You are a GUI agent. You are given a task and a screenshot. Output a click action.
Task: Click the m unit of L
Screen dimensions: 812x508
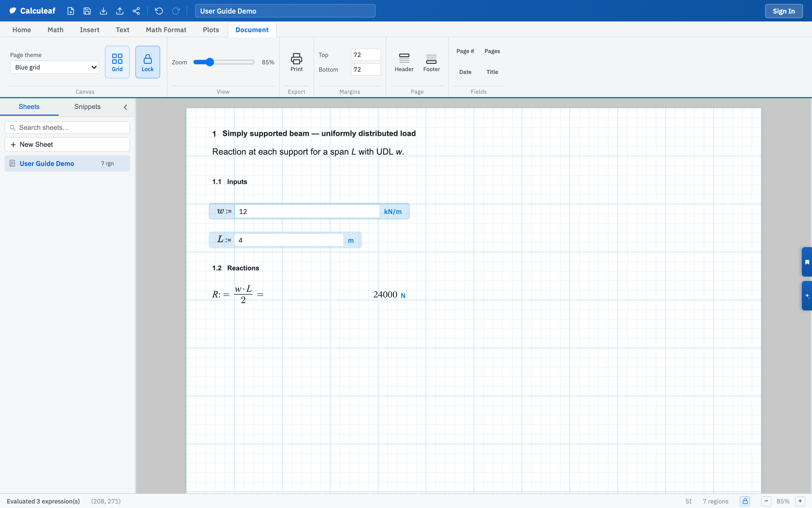click(351, 240)
